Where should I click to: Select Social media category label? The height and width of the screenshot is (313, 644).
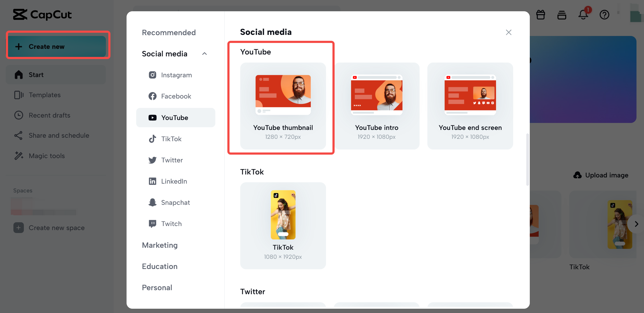coord(164,54)
